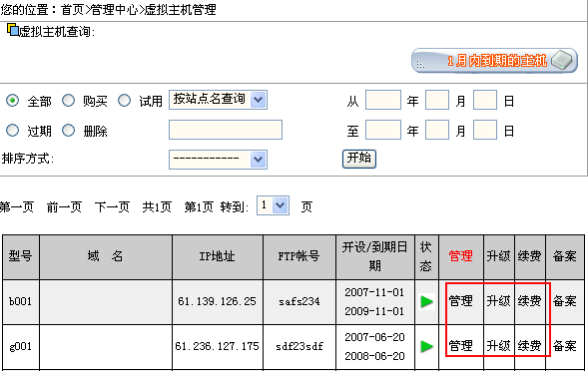Click the 升级 column header
Image resolution: width=588 pixels, height=371 pixels.
498,256
